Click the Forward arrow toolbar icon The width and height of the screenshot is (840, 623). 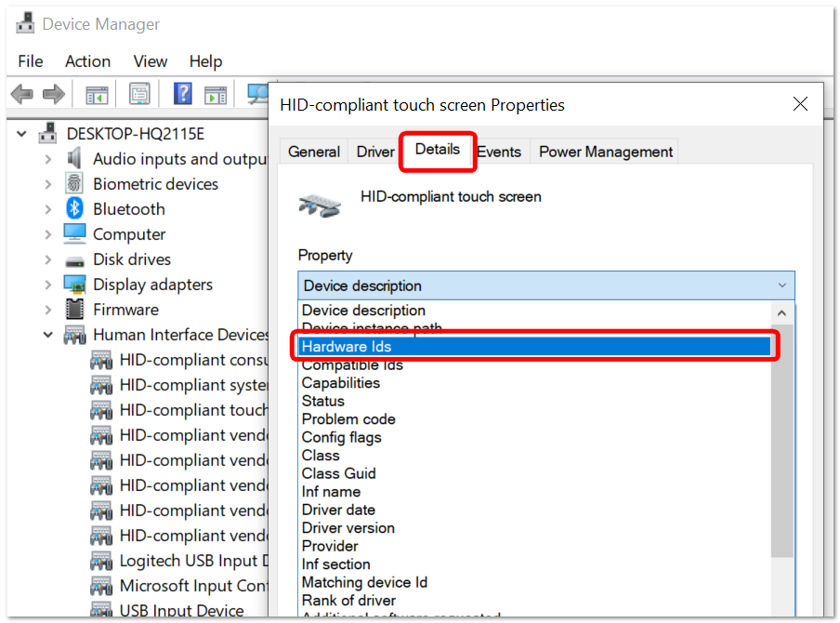click(x=53, y=94)
